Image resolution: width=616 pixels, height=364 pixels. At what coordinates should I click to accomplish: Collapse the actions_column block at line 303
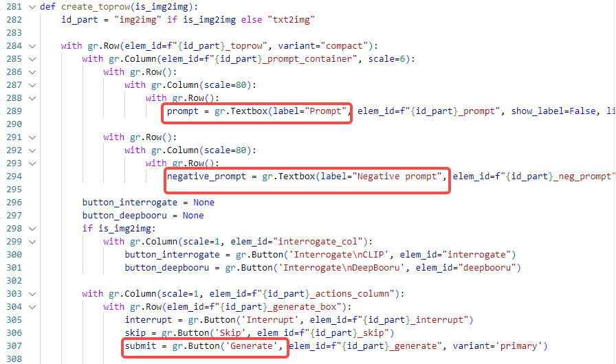(32, 294)
